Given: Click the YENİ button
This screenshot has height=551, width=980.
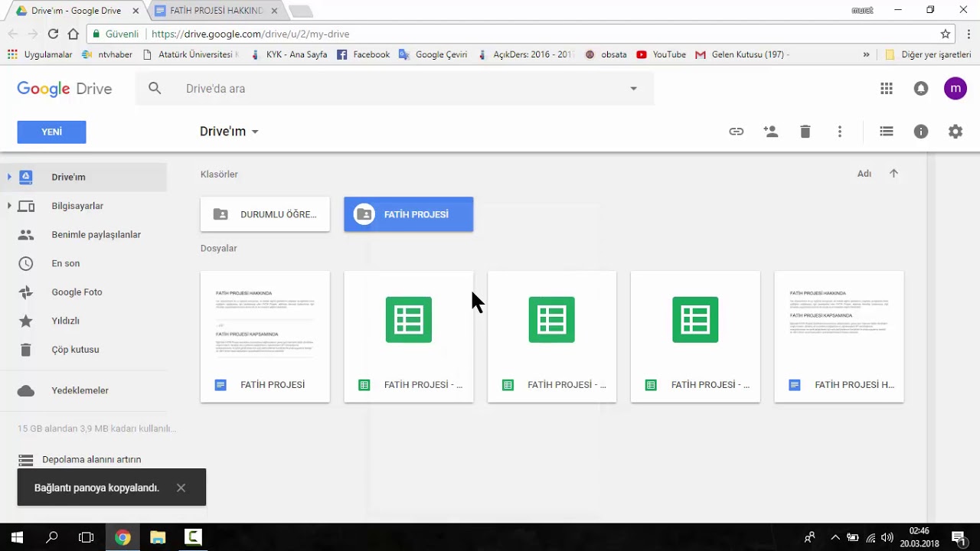Looking at the screenshot, I should 51,132.
